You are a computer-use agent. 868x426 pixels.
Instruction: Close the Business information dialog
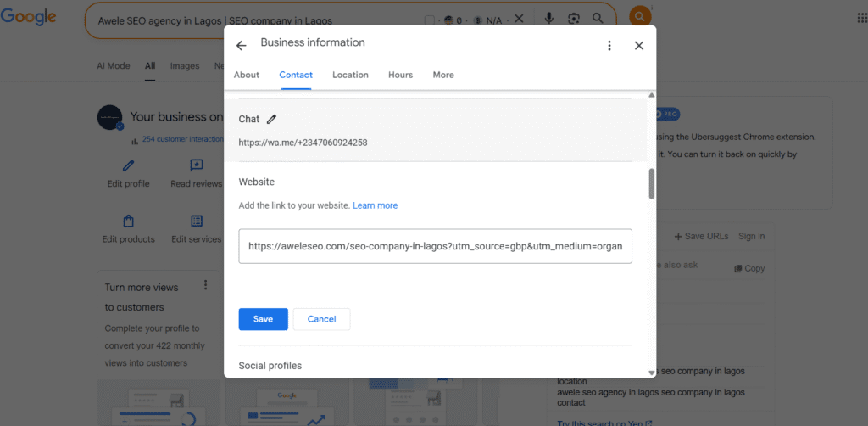(639, 46)
